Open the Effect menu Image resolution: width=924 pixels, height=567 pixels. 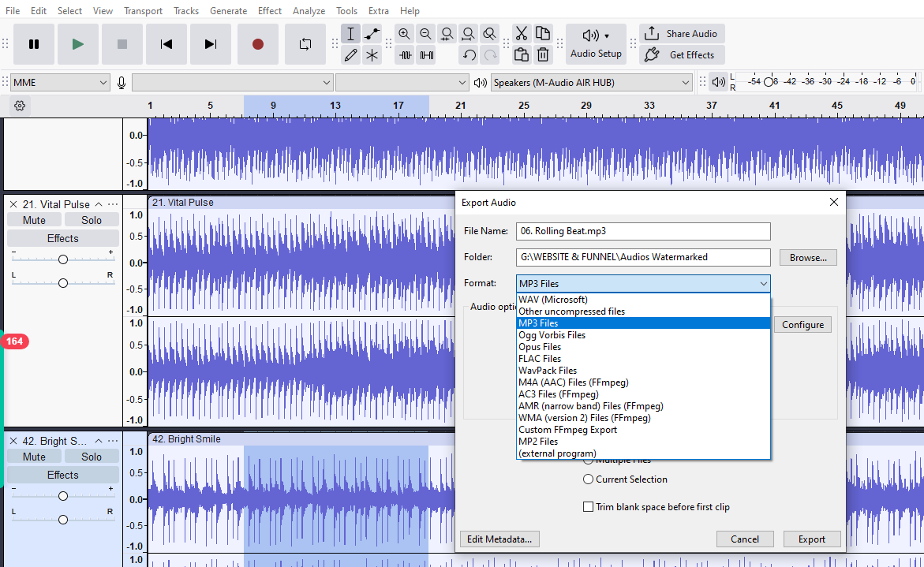(x=270, y=10)
